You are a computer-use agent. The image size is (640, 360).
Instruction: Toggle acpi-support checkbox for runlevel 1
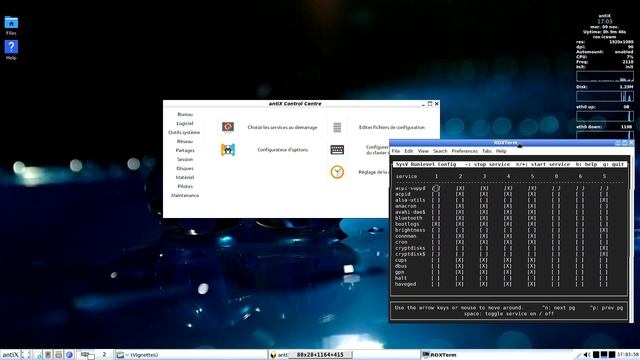(436, 188)
